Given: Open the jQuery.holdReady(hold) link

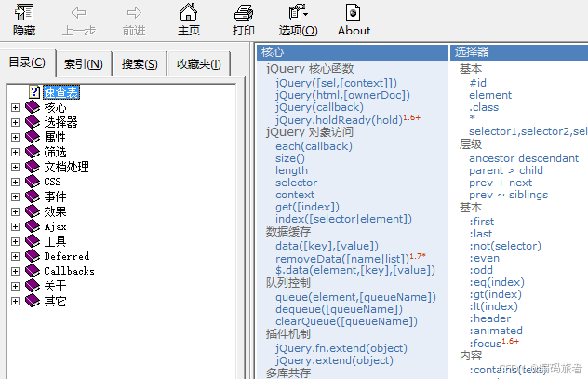Looking at the screenshot, I should click(x=339, y=120).
